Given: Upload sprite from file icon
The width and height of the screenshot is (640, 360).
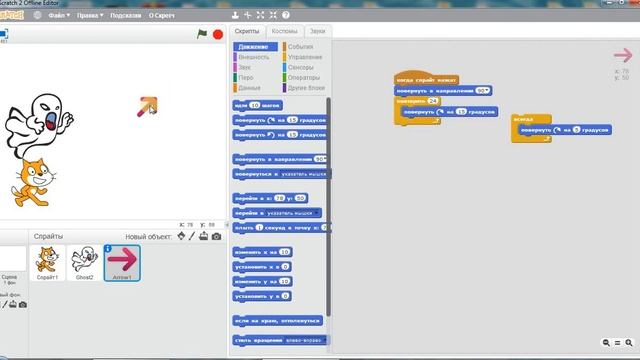Looking at the screenshot, I should coord(204,236).
